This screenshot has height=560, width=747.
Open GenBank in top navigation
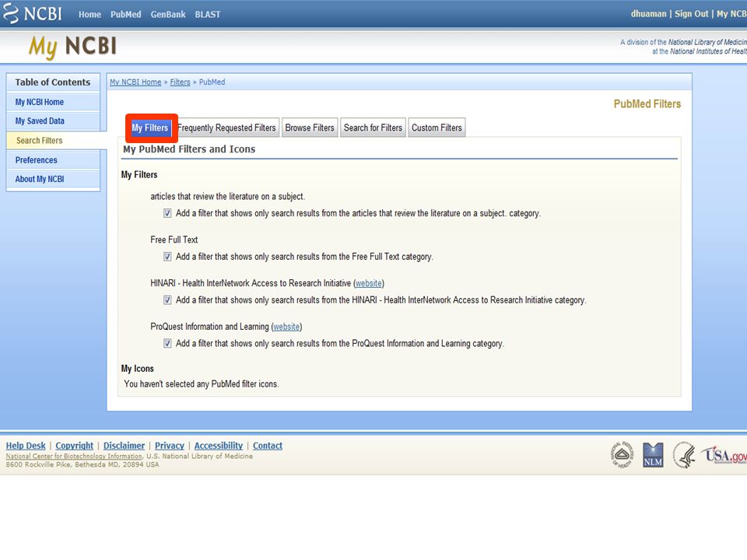[x=168, y=14]
